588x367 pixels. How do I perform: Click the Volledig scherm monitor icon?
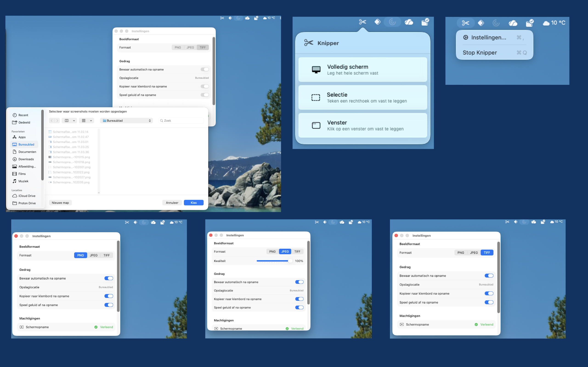316,70
